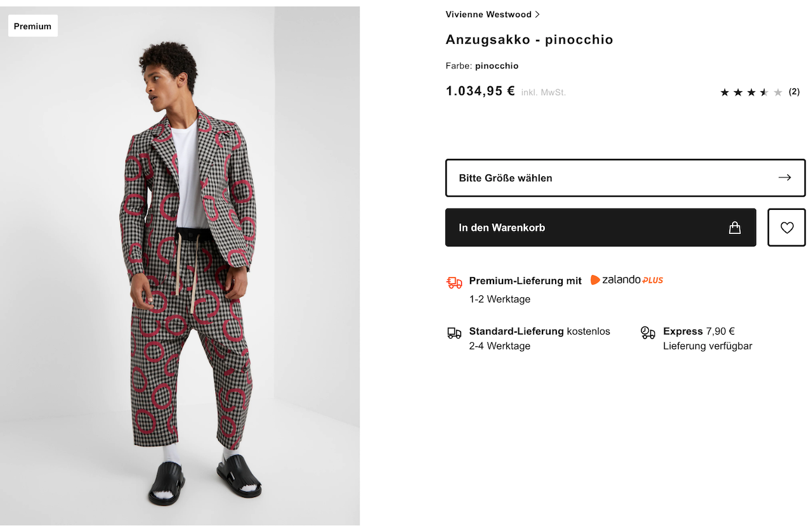812x530 pixels.
Task: Click the Premium-Lieferung mit text
Action: (x=525, y=281)
